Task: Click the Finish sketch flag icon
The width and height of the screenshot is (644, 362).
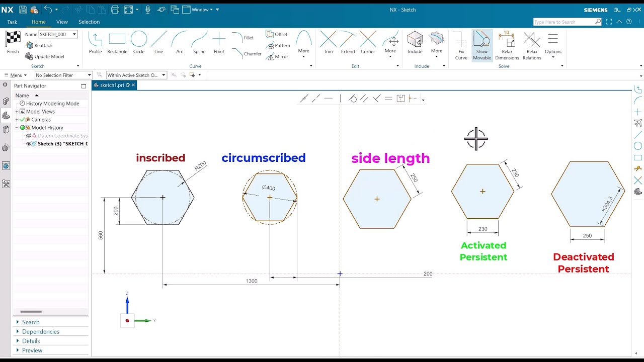Action: 13,39
